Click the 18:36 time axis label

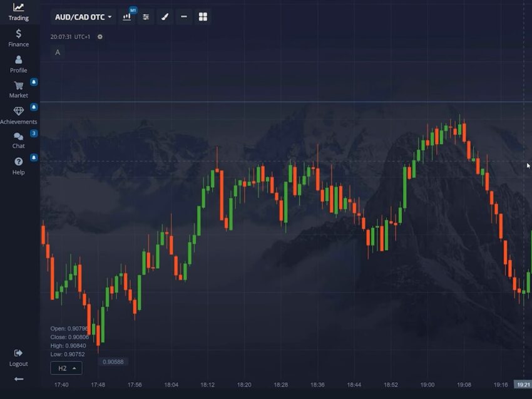(317, 385)
